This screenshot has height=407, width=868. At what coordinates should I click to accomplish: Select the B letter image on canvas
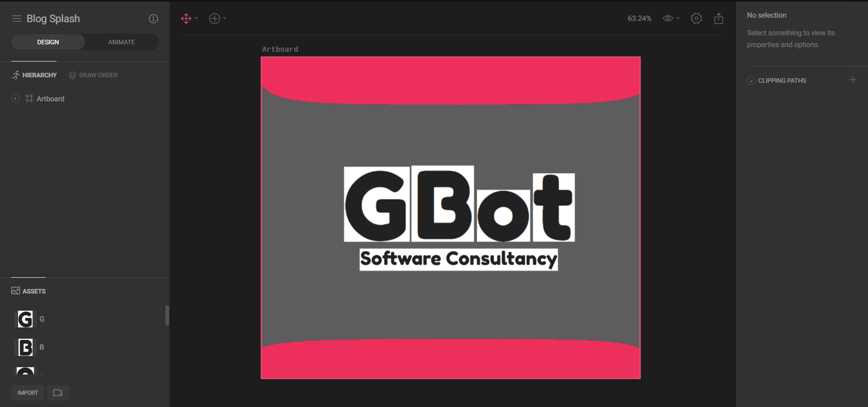443,203
